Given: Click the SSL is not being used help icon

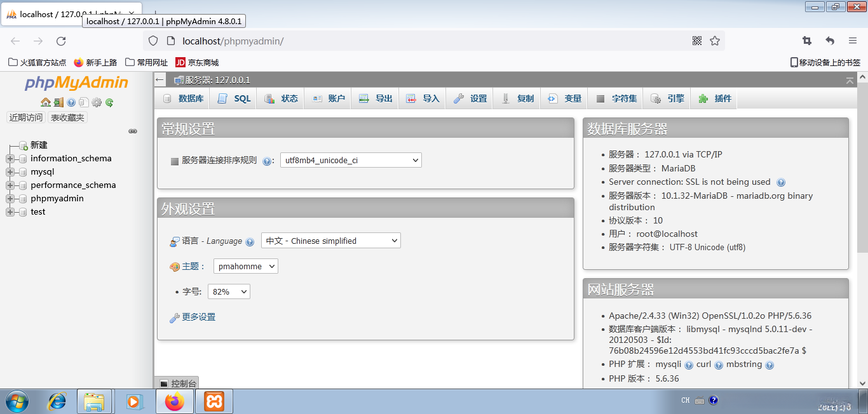Looking at the screenshot, I should 781,182.
